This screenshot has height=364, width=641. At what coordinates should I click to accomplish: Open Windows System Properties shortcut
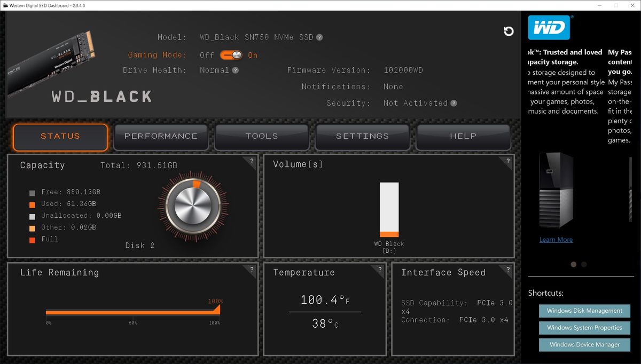(584, 328)
